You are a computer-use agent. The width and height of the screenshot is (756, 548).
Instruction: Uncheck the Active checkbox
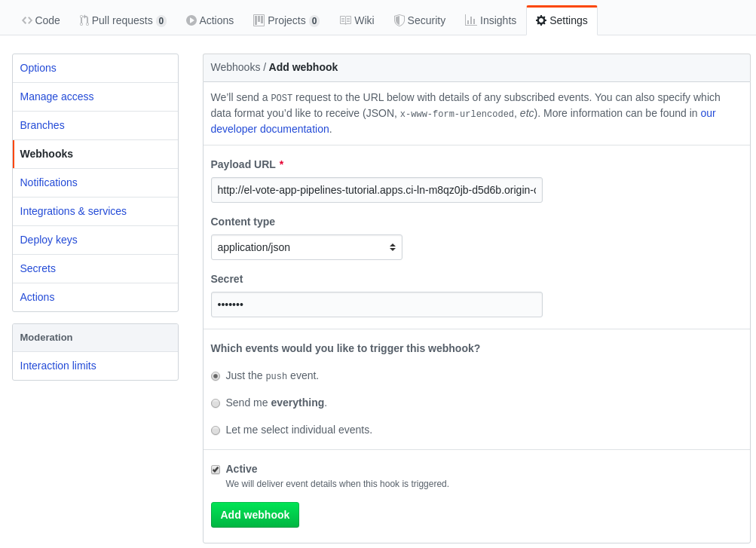click(216, 470)
